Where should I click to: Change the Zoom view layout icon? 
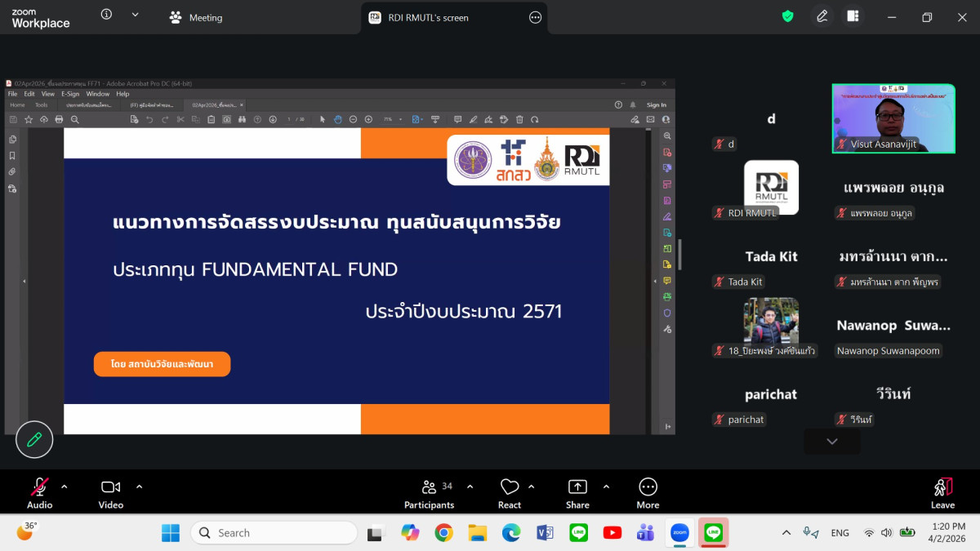pyautogui.click(x=853, y=16)
